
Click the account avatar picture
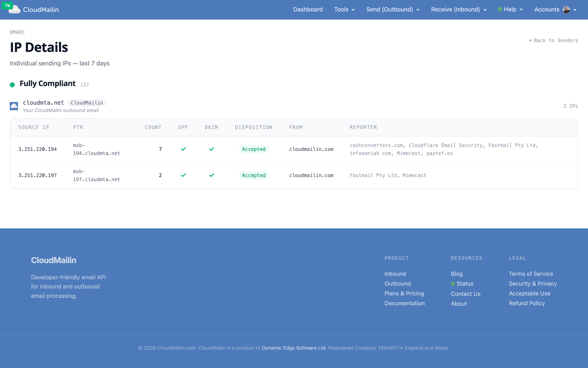coord(566,10)
